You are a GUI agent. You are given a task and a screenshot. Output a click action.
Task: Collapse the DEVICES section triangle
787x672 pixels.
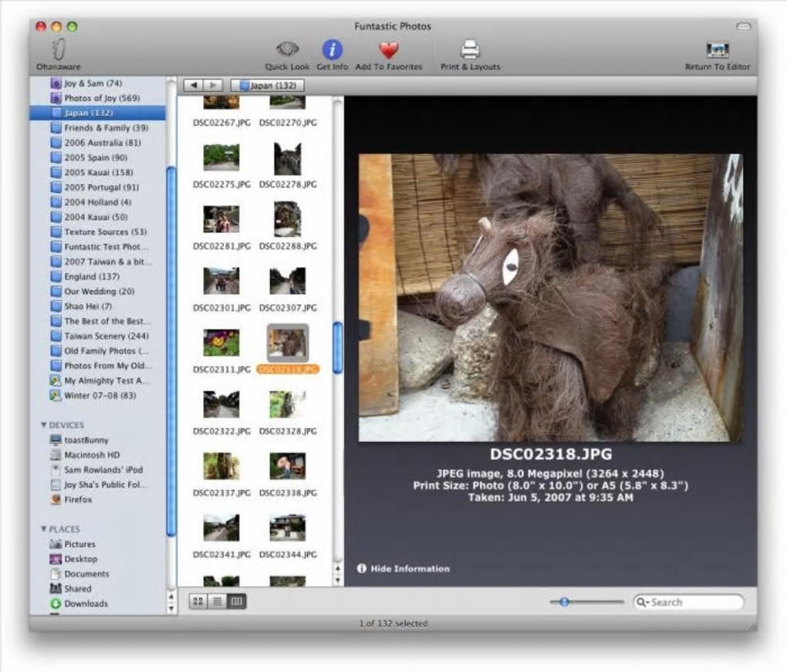(44, 425)
